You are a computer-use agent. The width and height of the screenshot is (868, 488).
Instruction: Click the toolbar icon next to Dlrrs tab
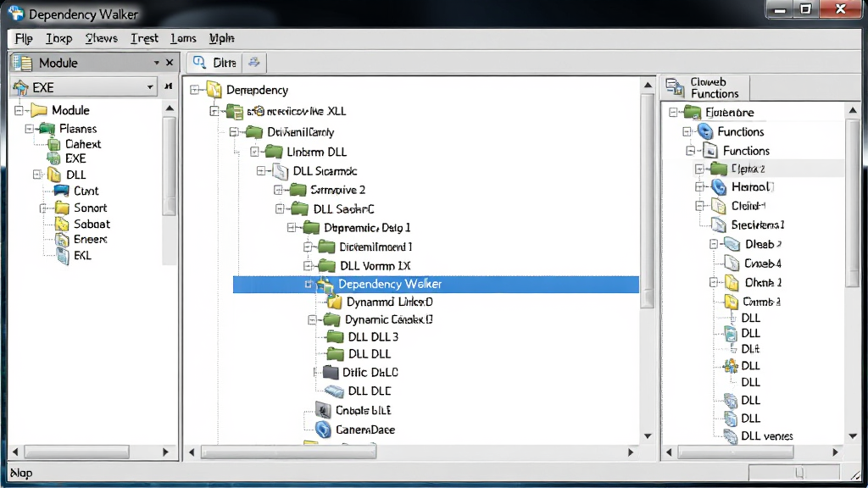(x=254, y=63)
